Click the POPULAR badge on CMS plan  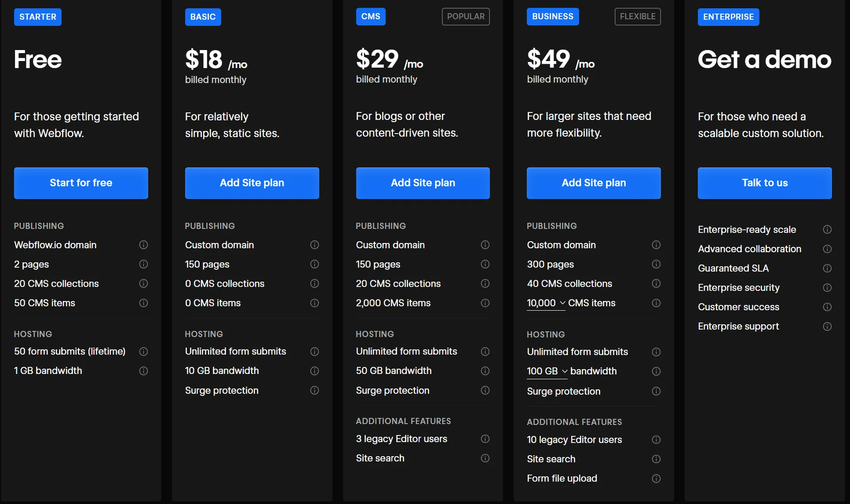click(x=466, y=16)
